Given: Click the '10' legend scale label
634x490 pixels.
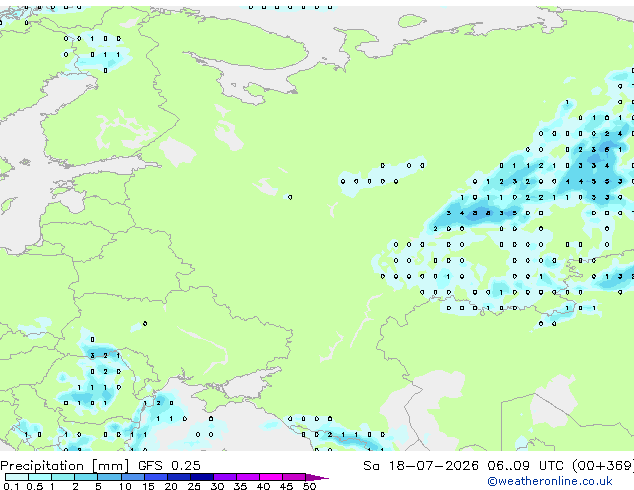Looking at the screenshot, I should (x=125, y=486).
